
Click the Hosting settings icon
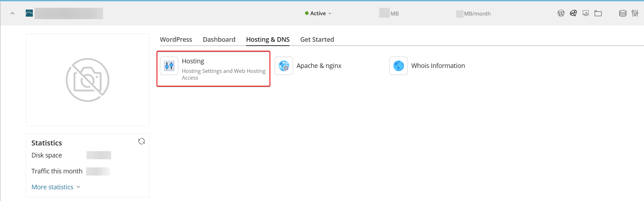(169, 66)
